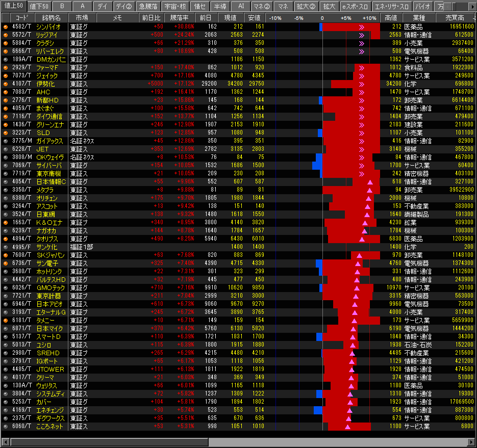The height and width of the screenshot is (448, 477).
Task: Click the stock name ダイワ通信
Action: (x=49, y=117)
